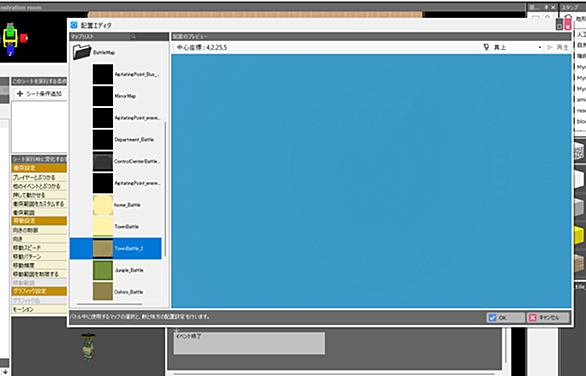The image size is (586, 376).
Task: Click the 配置エディタ dialog app icon
Action: coord(74,25)
